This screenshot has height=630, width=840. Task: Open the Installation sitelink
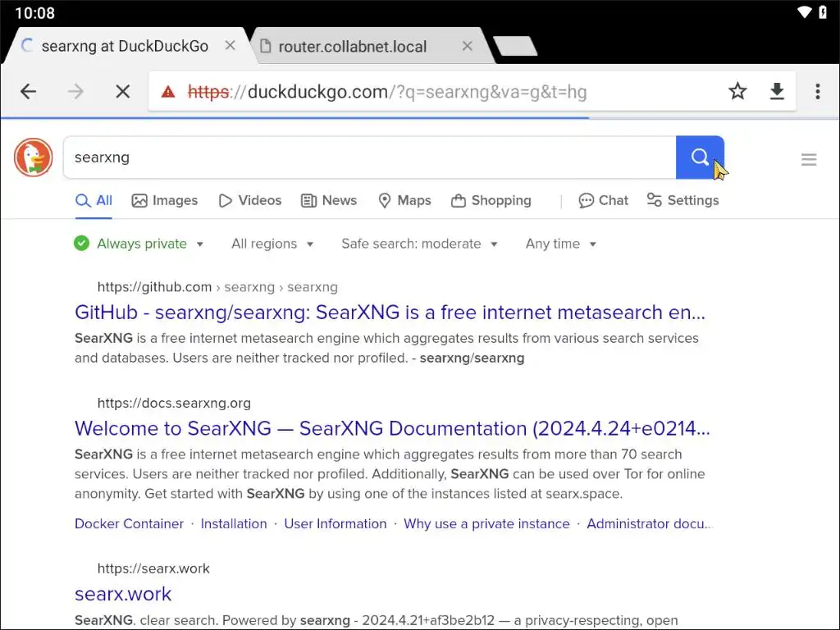tap(234, 523)
